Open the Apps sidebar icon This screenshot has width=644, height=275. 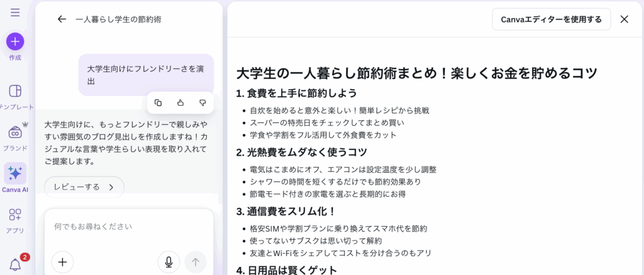pos(15,215)
